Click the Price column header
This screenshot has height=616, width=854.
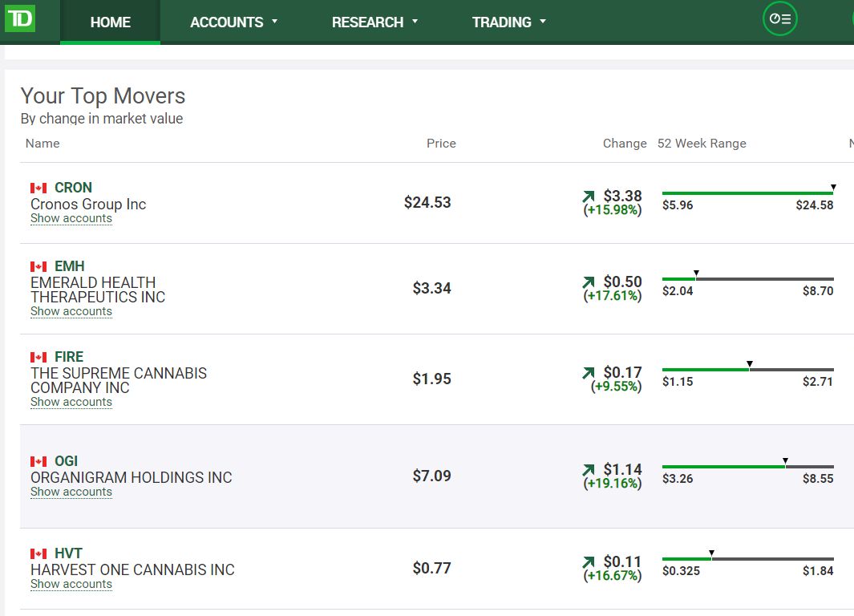click(x=441, y=144)
